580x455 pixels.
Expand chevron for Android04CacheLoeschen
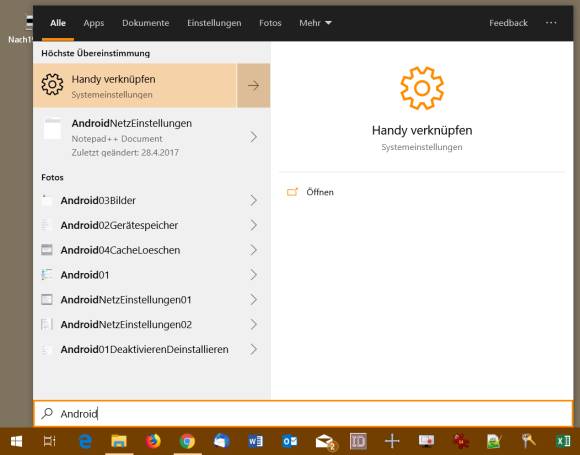click(x=253, y=250)
